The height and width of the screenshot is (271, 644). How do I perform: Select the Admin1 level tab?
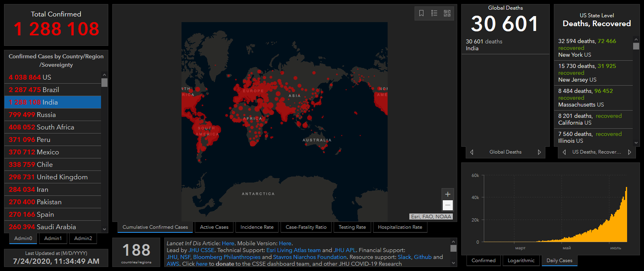53,238
